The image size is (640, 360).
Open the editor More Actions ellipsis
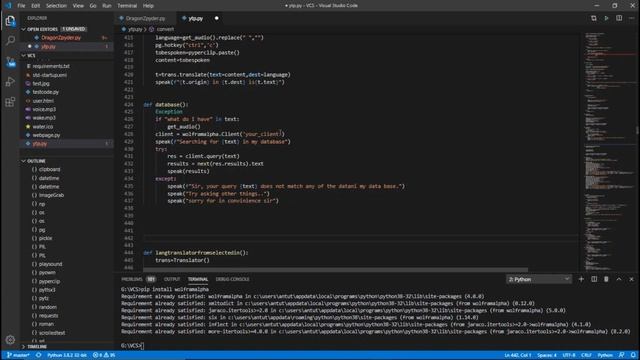click(631, 18)
